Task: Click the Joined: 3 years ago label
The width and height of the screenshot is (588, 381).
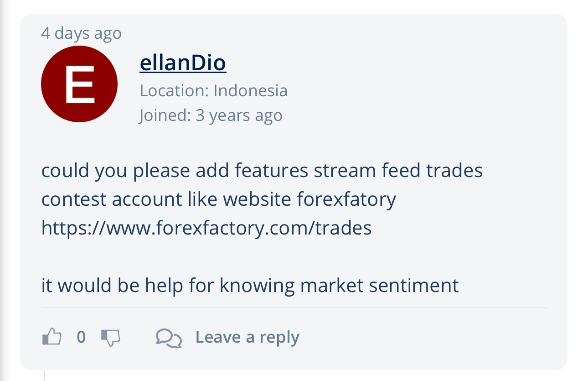Action: click(211, 115)
